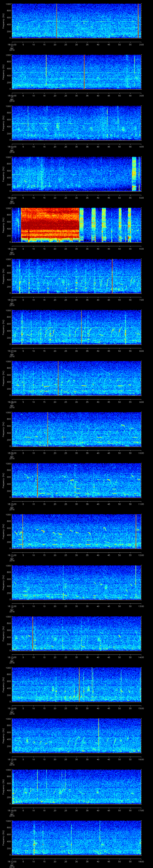Click the 45 second tick in 18:04 panel
153x868 pixels.
[109, 198]
